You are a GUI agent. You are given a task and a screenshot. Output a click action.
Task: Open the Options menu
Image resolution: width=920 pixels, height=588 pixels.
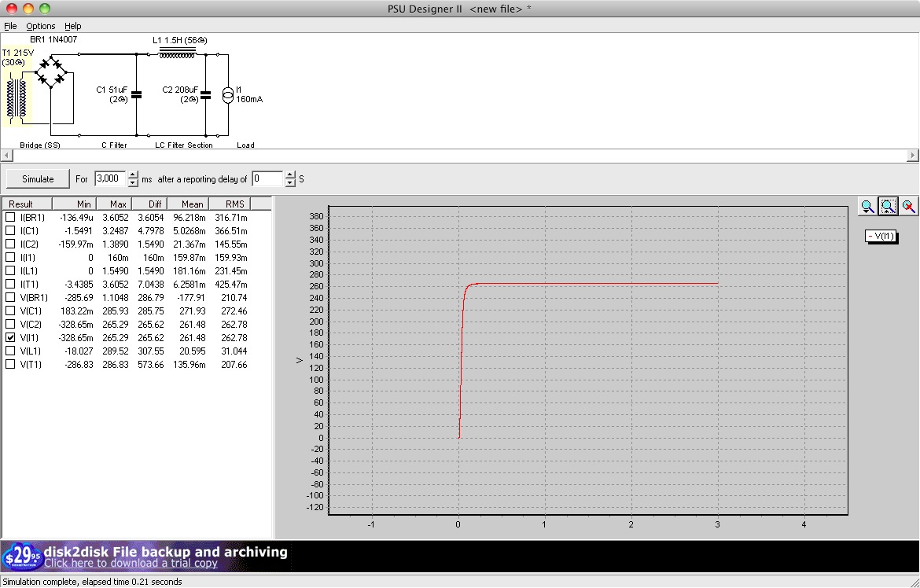tap(40, 26)
